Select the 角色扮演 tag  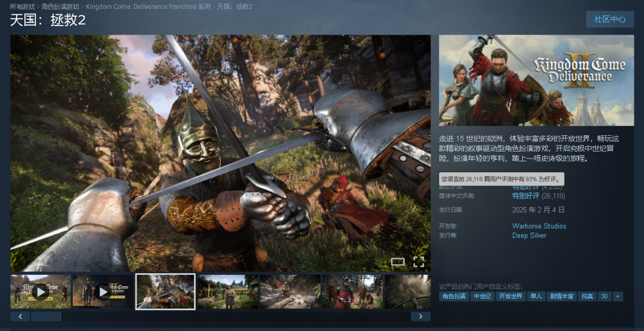click(454, 296)
